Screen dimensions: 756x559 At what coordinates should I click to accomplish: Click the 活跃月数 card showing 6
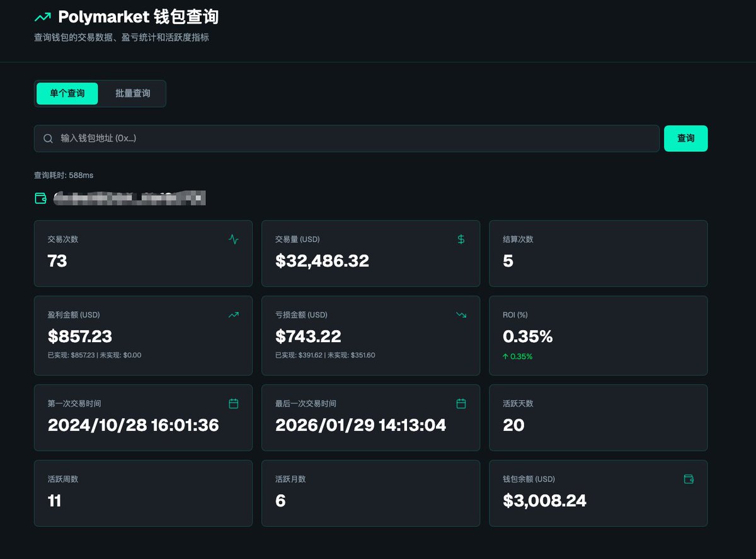click(x=370, y=493)
